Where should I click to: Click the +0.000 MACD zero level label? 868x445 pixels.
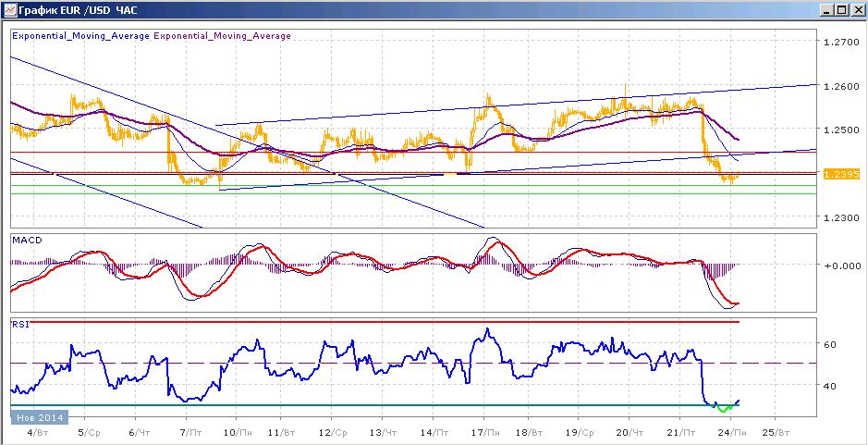tap(841, 265)
